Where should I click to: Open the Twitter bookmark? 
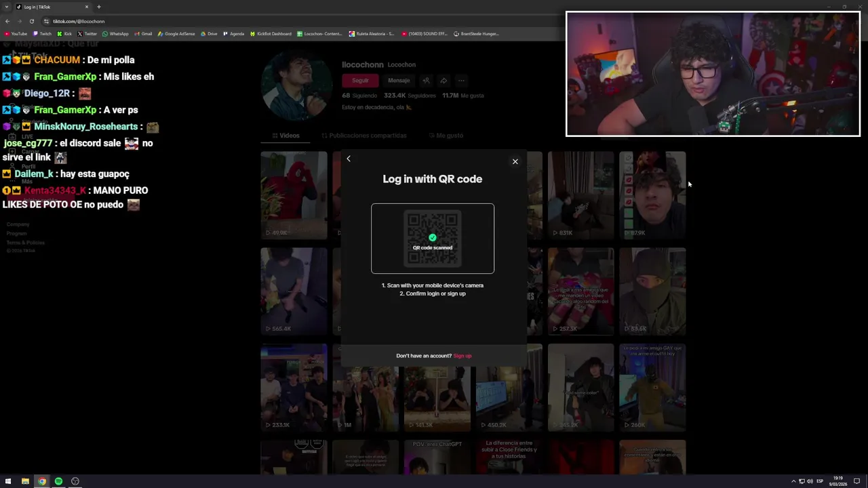click(87, 34)
